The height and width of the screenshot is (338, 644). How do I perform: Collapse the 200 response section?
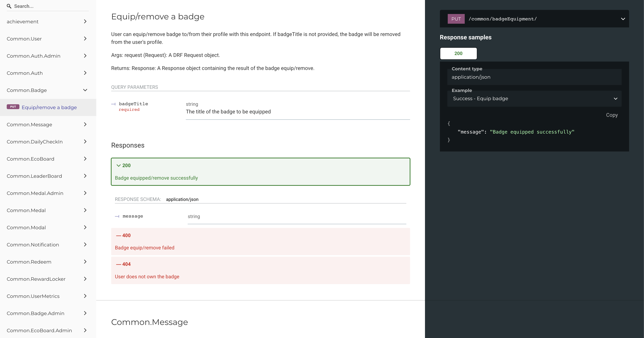[x=260, y=171]
